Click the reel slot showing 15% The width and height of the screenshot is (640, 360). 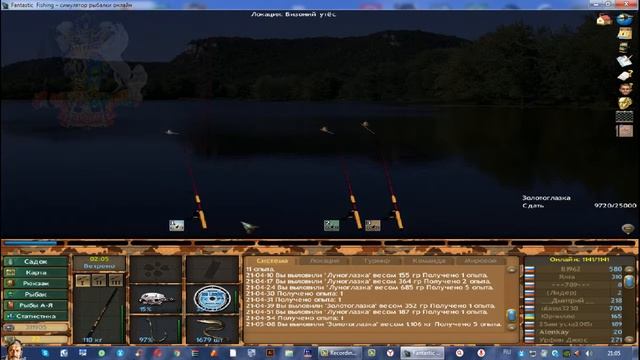pyautogui.click(x=156, y=299)
